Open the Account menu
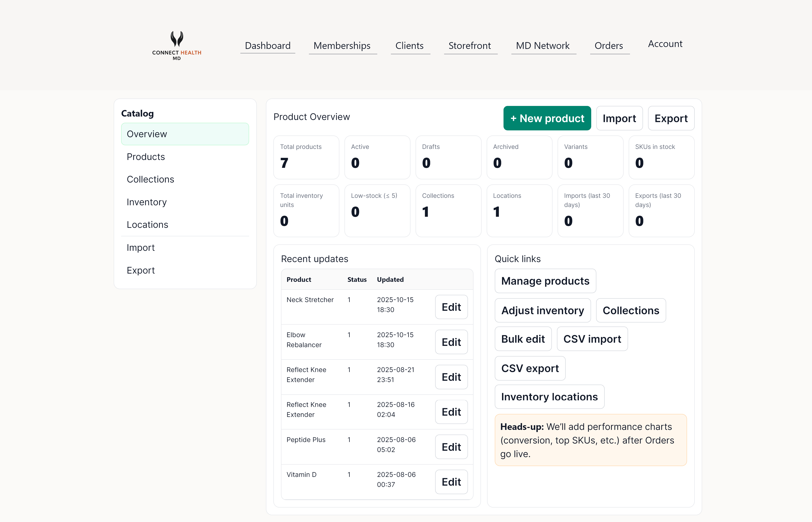Viewport: 812px width, 522px height. click(664, 44)
